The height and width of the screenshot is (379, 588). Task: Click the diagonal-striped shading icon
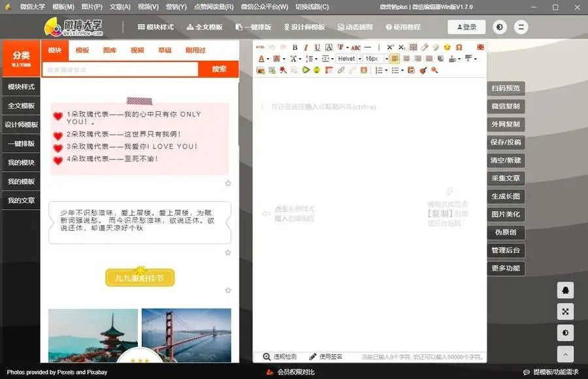pos(414,47)
